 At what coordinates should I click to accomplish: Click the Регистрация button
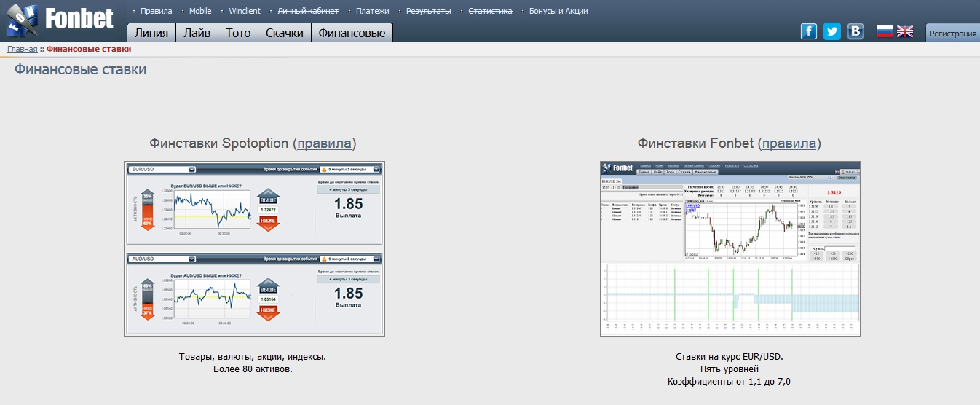[x=953, y=33]
